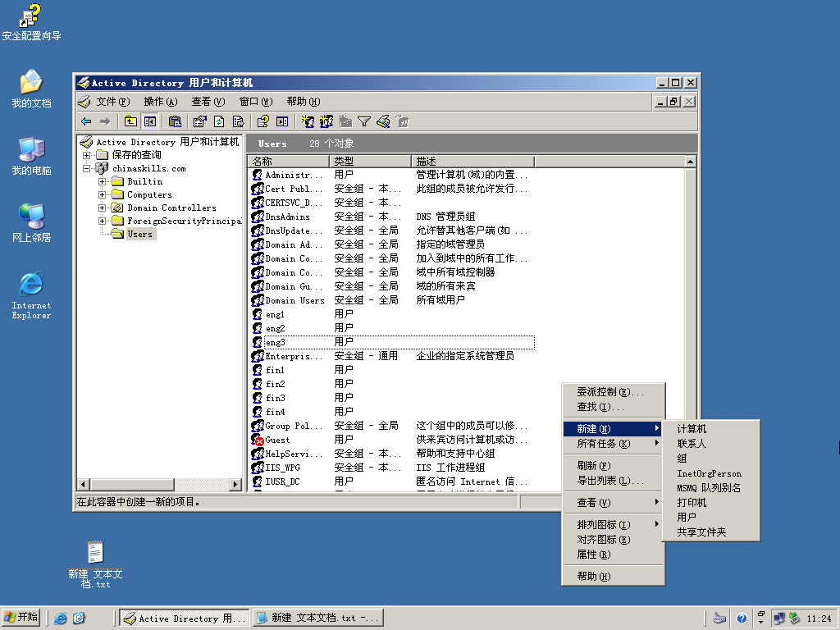Click the Refresh toolbar icon

coord(219,121)
